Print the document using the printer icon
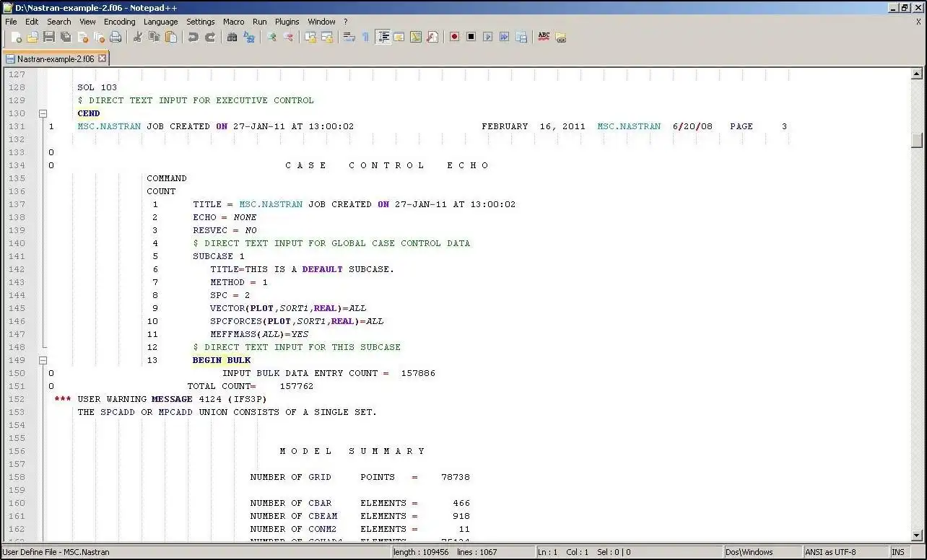The height and width of the screenshot is (560, 927). [116, 37]
